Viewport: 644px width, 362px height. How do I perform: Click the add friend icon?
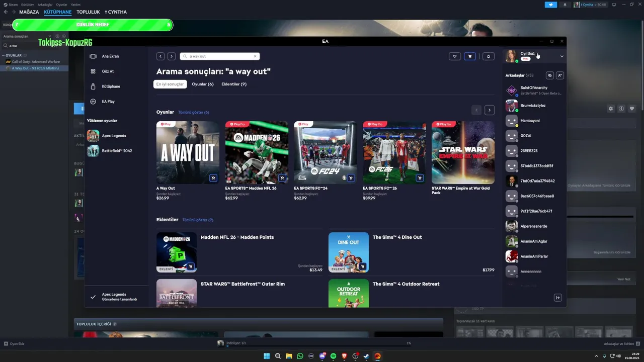pos(559,75)
